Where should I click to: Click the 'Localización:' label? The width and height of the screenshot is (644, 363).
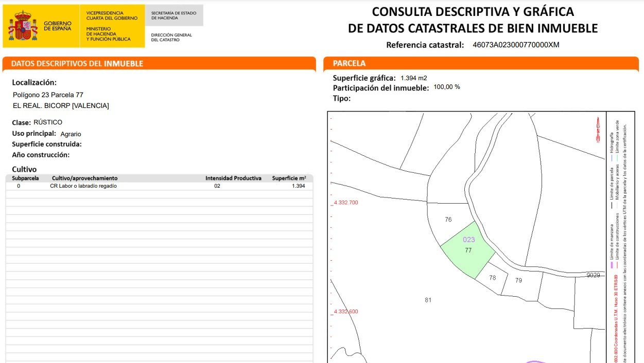pyautogui.click(x=34, y=83)
